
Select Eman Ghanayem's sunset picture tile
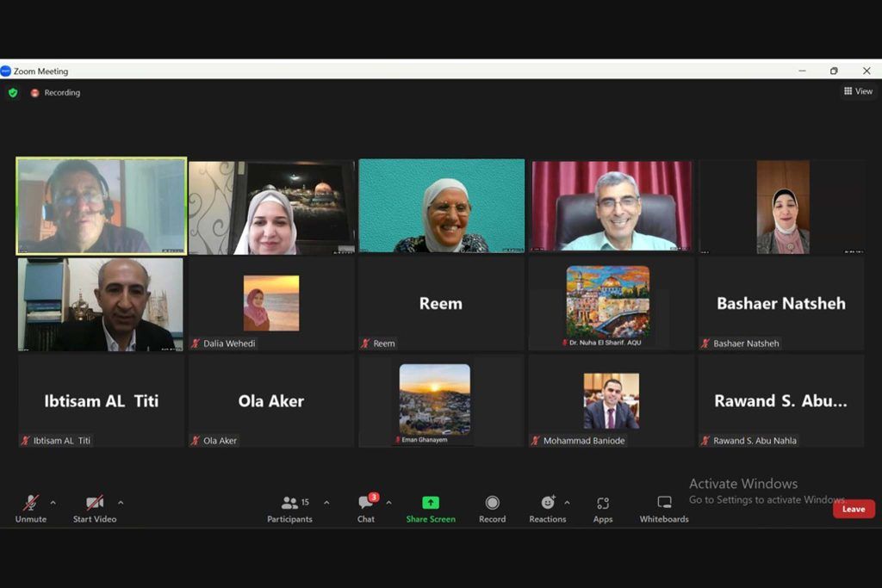point(435,399)
